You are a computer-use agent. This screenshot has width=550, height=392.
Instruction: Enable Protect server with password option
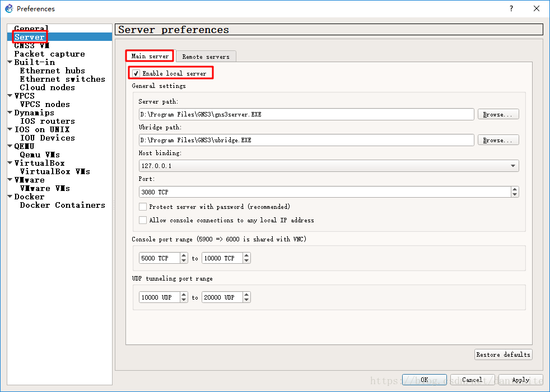143,207
